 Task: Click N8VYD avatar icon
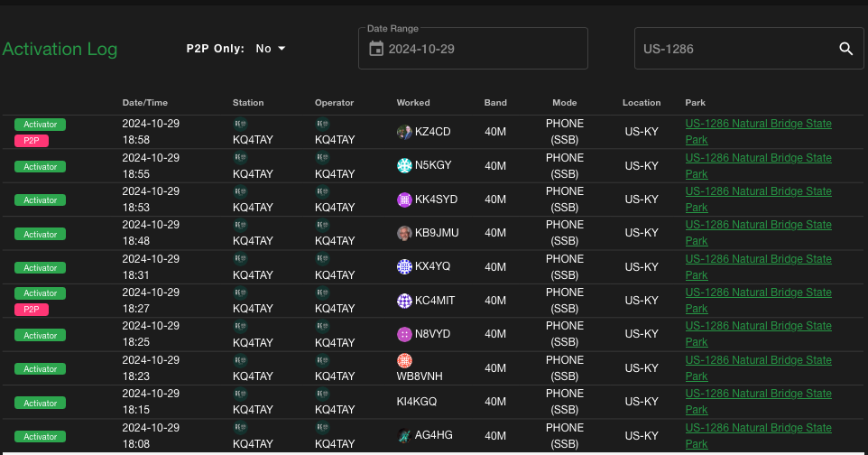coord(404,334)
